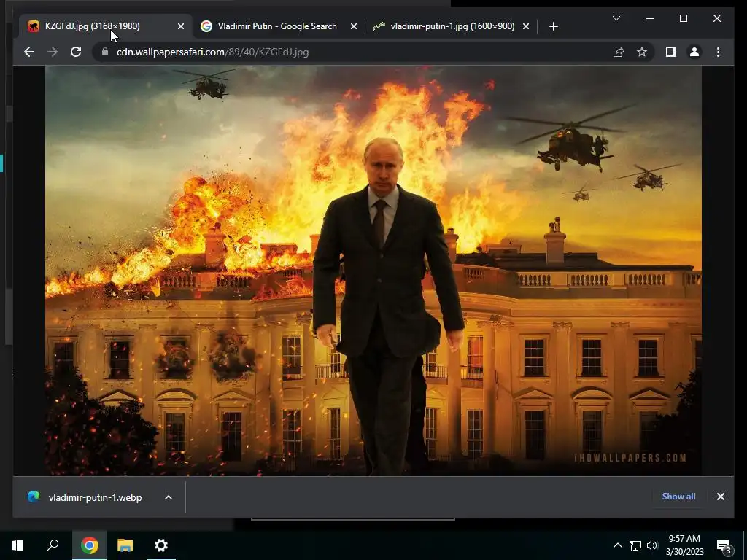747x560 pixels.
Task: Expand options for vladimir-putin-1.webp download
Action: (169, 497)
